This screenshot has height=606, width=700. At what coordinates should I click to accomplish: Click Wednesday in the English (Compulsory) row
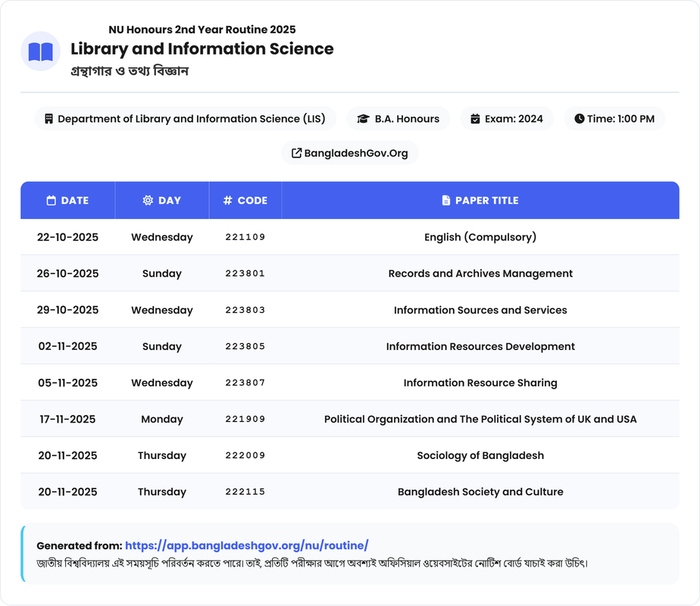pos(162,237)
